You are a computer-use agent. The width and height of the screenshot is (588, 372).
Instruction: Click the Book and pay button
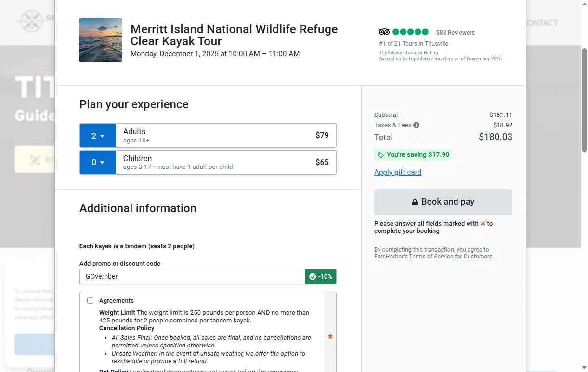pyautogui.click(x=443, y=202)
